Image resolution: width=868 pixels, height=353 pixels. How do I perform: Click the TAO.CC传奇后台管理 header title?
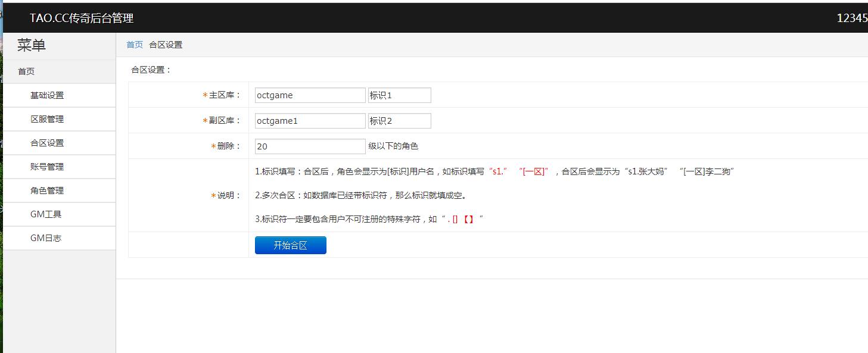tap(82, 18)
